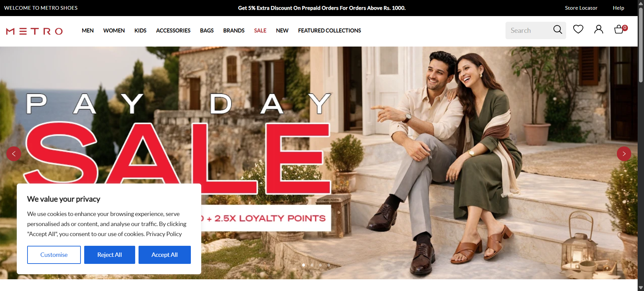Click the search magnifier icon
The height and width of the screenshot is (291, 644).
click(557, 29)
